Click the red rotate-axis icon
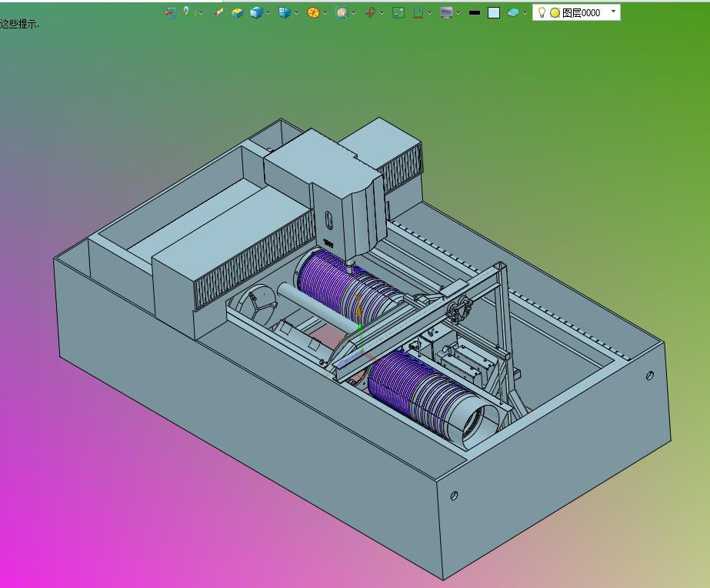The width and height of the screenshot is (710, 588). [x=371, y=12]
